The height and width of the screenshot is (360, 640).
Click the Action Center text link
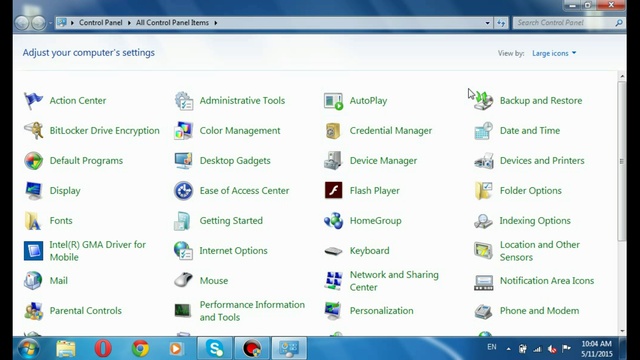[78, 100]
